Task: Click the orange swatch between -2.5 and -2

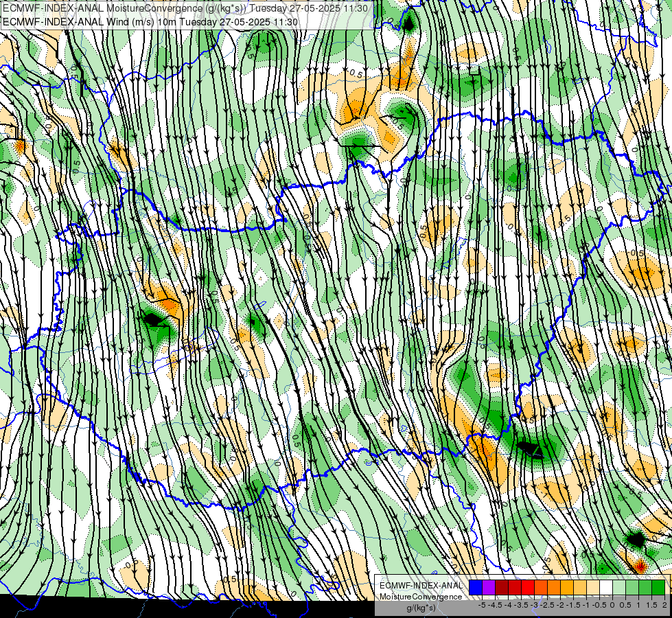Action: click(x=554, y=588)
